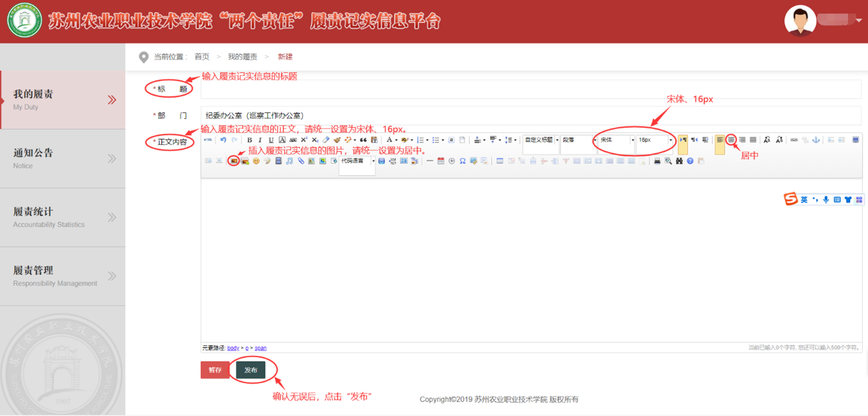Screen dimensions: 868x416
Task: Go to 我的履责 in breadcrumb
Action: [x=242, y=57]
